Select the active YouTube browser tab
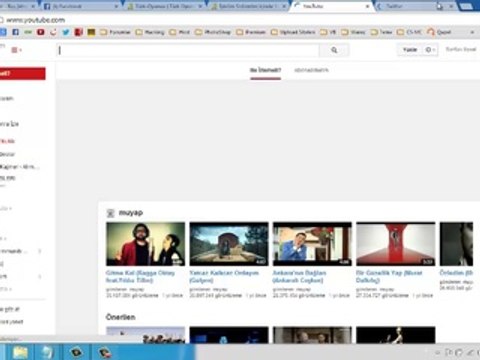 point(332,6)
